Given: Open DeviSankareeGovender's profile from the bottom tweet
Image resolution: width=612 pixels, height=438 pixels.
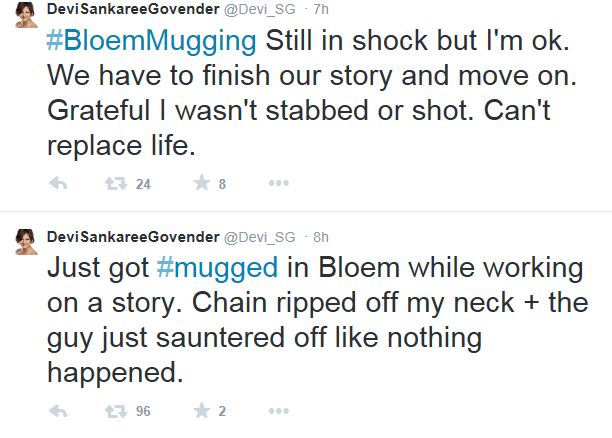Looking at the screenshot, I should (x=133, y=237).
